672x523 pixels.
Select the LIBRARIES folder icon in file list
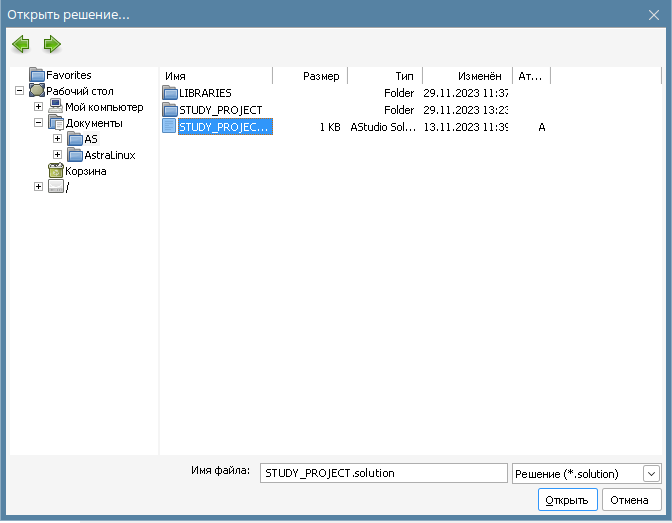[x=170, y=93]
